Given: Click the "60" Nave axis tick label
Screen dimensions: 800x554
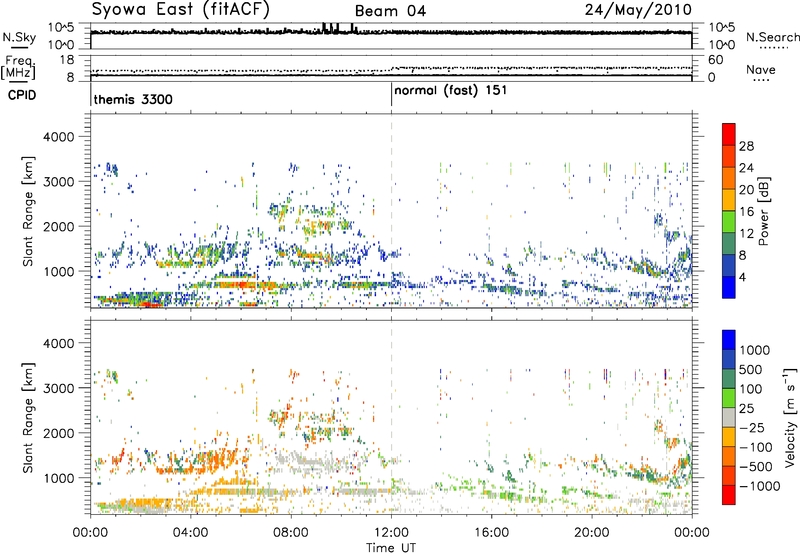Looking at the screenshot, I should pyautogui.click(x=715, y=60).
